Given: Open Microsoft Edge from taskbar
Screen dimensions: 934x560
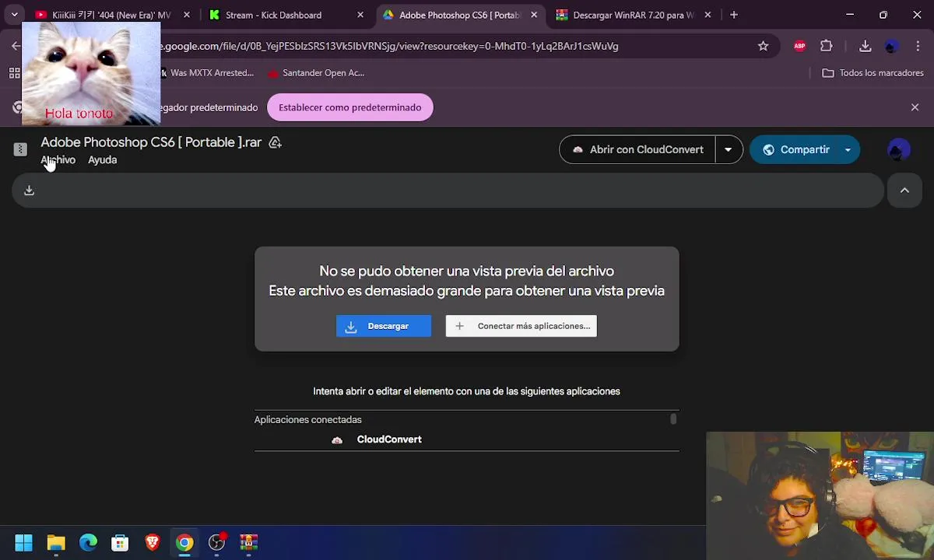Looking at the screenshot, I should (x=88, y=542).
